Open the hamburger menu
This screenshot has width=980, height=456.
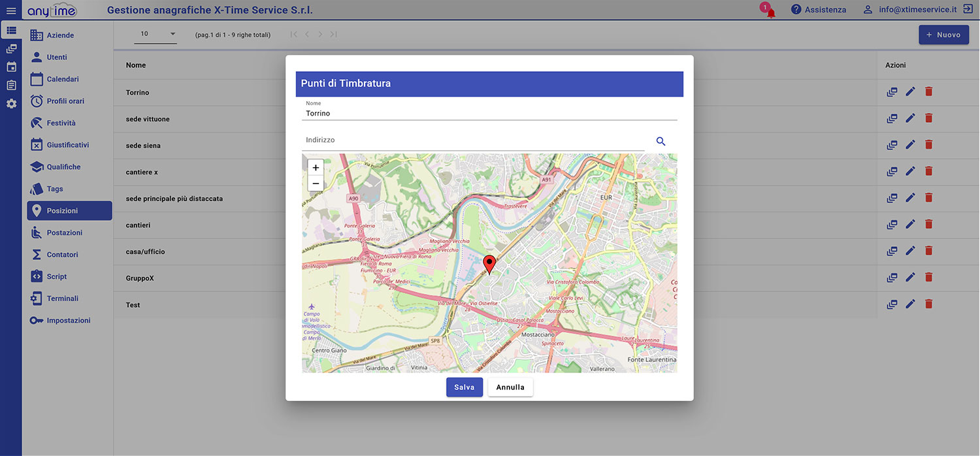point(11,10)
